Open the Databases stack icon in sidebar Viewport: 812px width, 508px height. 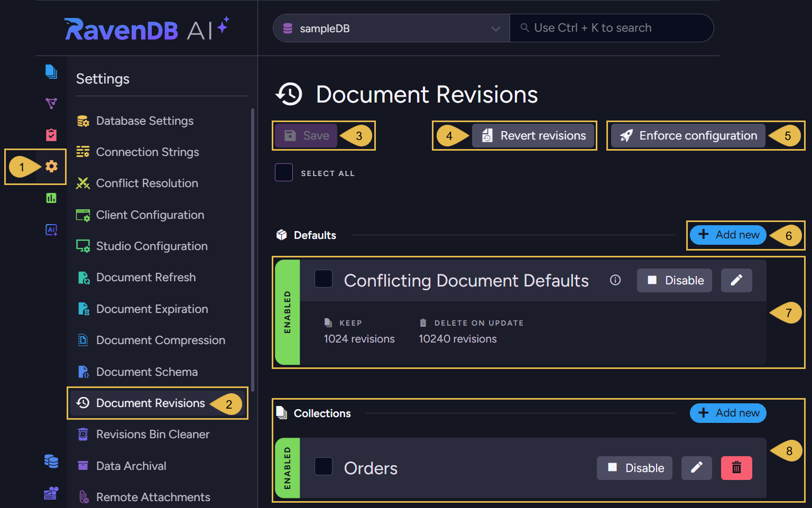(x=51, y=461)
